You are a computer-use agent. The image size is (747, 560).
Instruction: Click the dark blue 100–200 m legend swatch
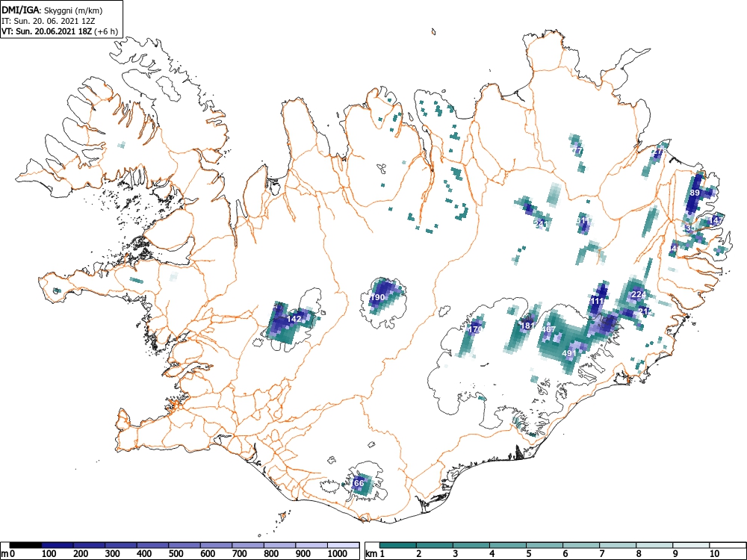pos(58,545)
